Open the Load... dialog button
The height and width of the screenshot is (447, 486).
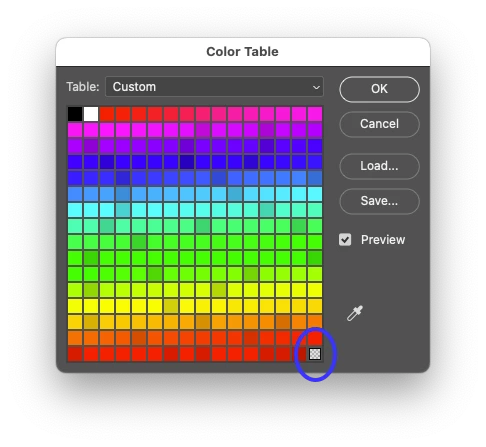pyautogui.click(x=379, y=166)
